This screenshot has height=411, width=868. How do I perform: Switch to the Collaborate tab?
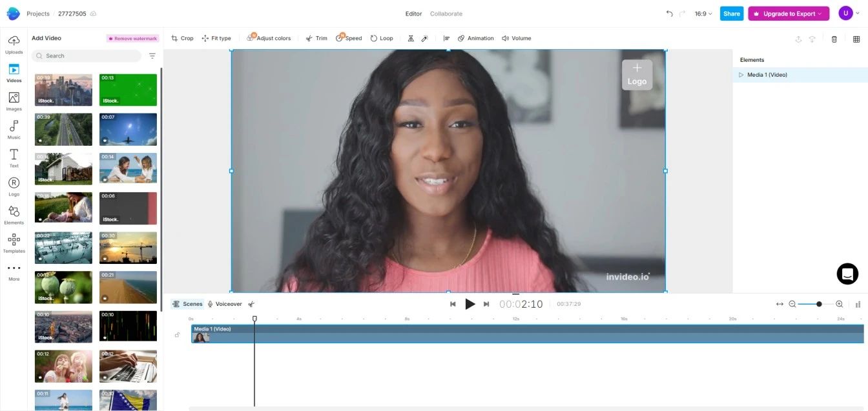(x=446, y=13)
